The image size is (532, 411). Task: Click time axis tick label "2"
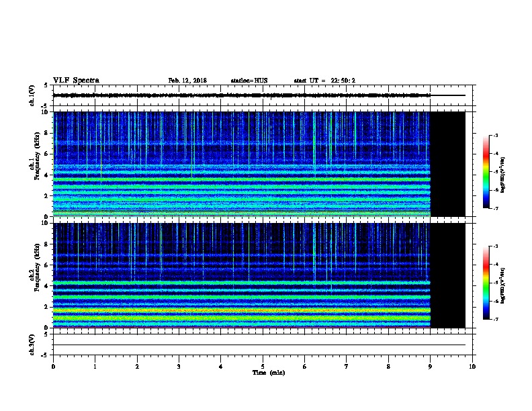point(137,366)
